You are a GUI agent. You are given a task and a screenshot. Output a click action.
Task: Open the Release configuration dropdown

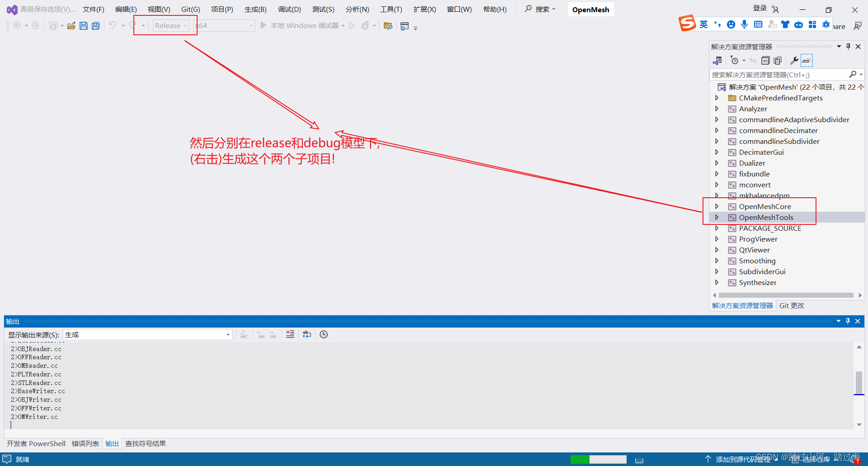(185, 25)
